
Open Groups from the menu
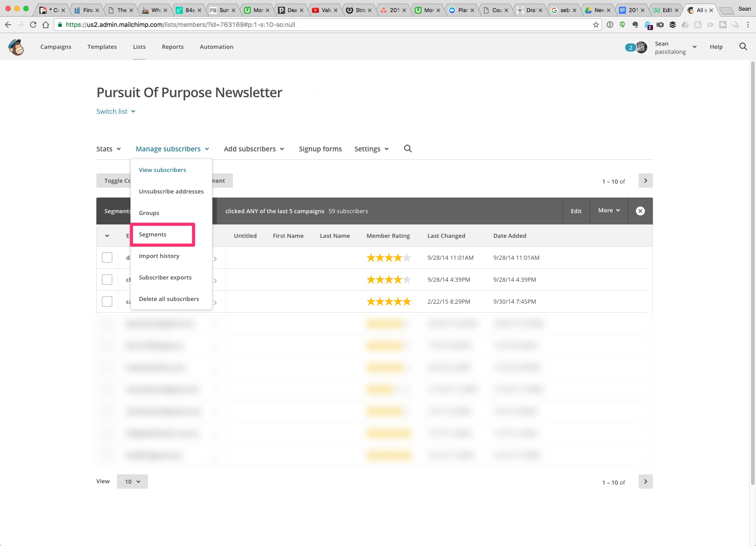point(149,213)
